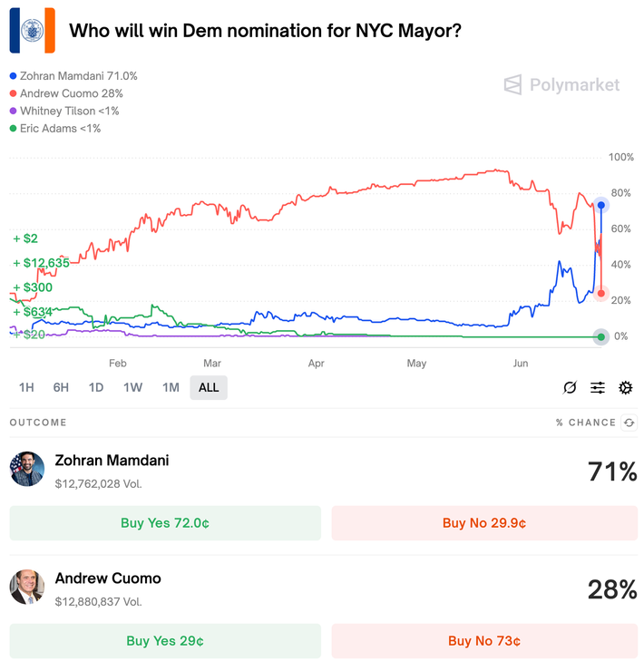Viewport: 644px width, 661px height.
Task: Click the NYC flag market icon
Action: point(33,31)
